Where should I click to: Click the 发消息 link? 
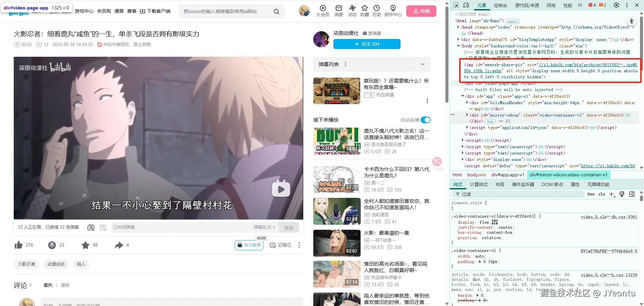pyautogui.click(x=372, y=33)
